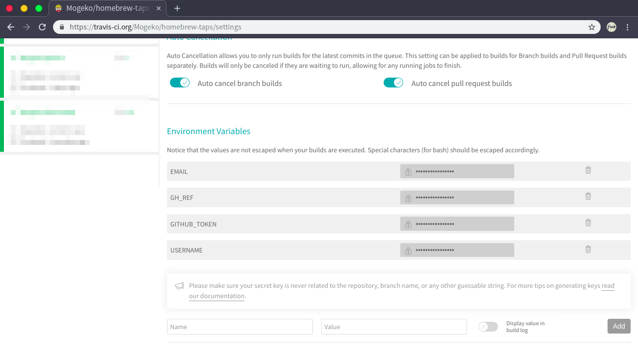Image resolution: width=638 pixels, height=364 pixels.
Task: Click the masked GITHUB_TOKEN value field
Action: 457,224
